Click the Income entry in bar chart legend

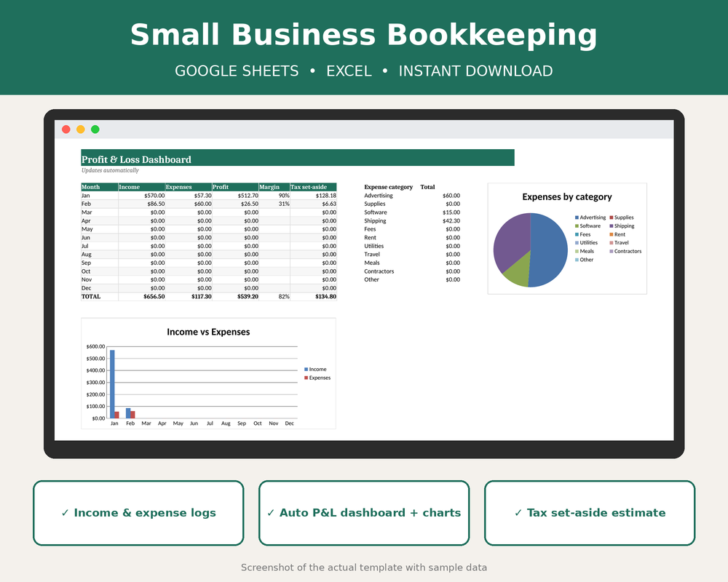315,370
